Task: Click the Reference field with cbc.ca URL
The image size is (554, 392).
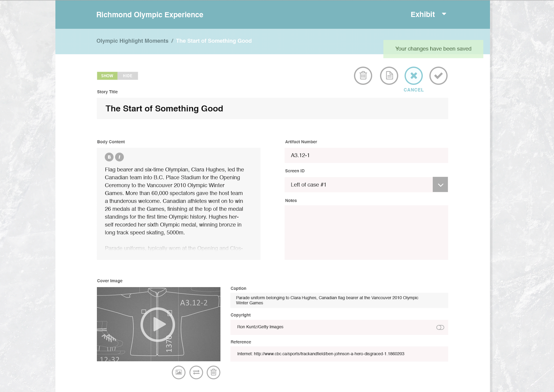Action: [x=339, y=354]
